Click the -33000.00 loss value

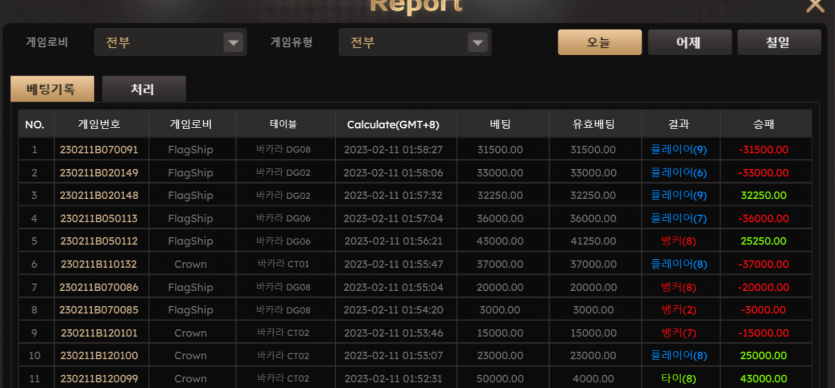764,173
